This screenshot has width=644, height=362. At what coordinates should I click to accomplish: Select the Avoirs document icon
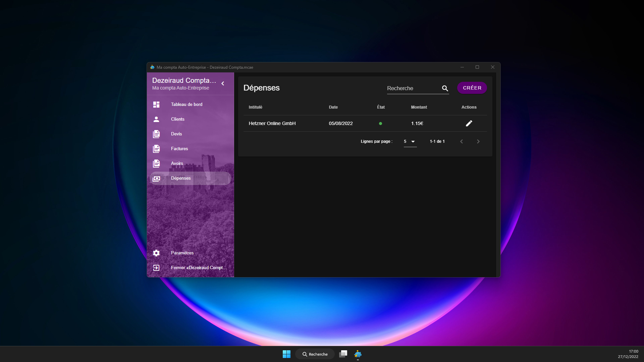click(x=156, y=163)
